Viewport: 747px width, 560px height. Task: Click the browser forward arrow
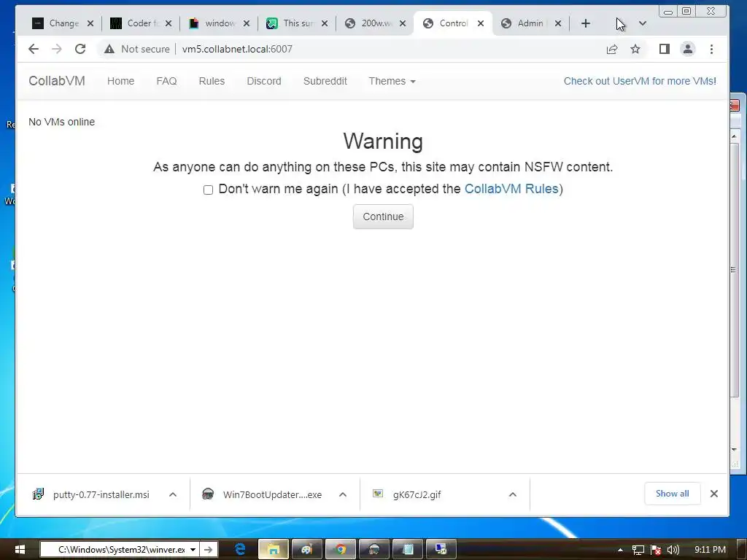pyautogui.click(x=57, y=49)
